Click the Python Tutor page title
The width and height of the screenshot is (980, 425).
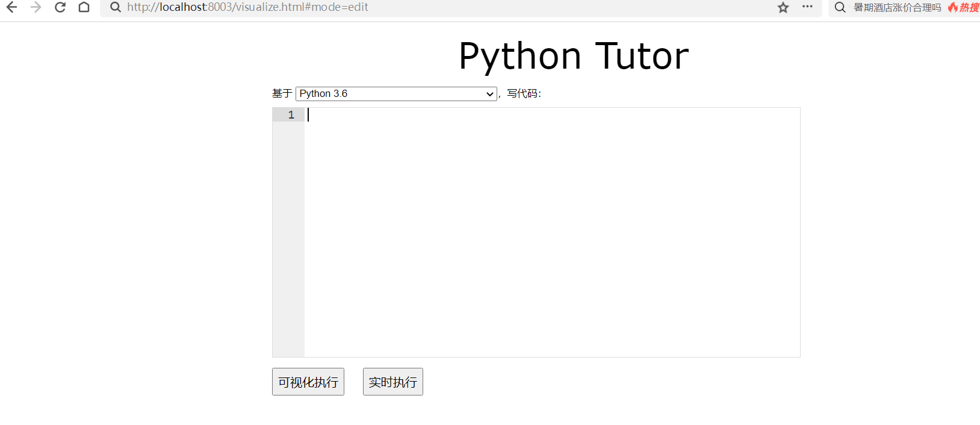[x=574, y=56]
